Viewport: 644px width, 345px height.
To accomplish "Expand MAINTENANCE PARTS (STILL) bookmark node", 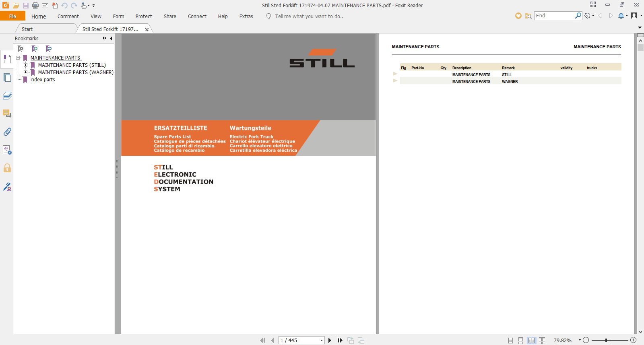I will pyautogui.click(x=26, y=65).
